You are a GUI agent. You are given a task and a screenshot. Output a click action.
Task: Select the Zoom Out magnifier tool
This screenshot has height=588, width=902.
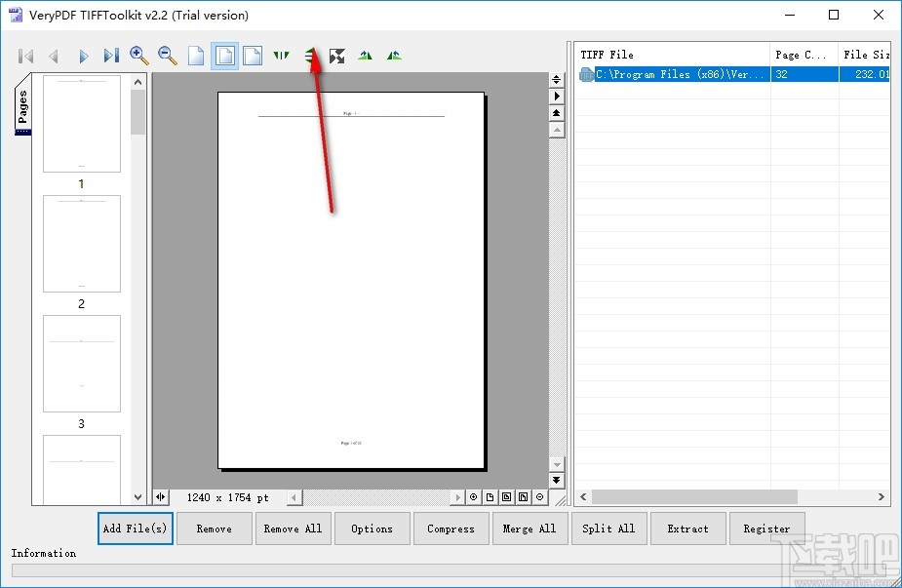pos(167,56)
